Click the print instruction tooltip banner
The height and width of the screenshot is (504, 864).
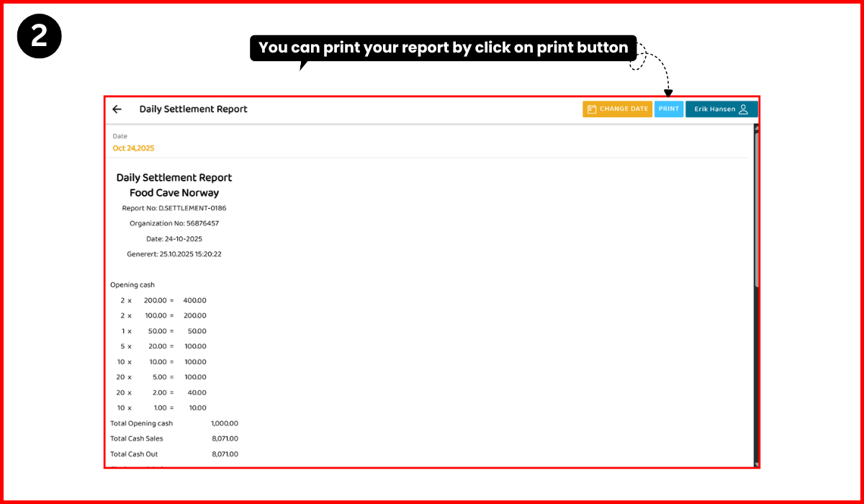(443, 48)
